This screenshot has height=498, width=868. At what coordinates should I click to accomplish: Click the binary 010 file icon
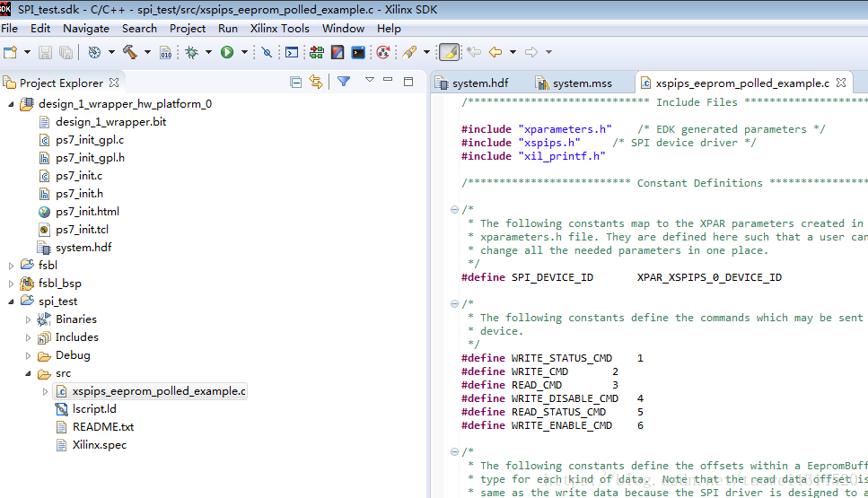pyautogui.click(x=165, y=52)
